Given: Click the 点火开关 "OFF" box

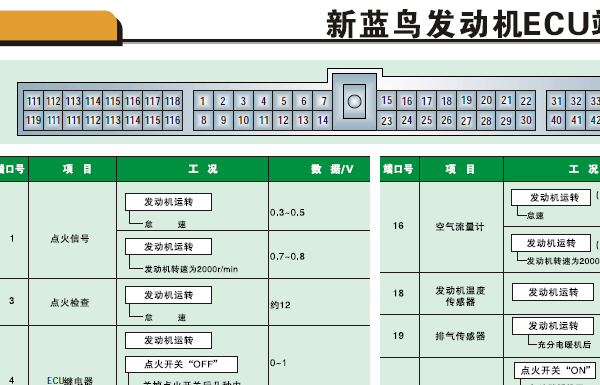Looking at the screenshot, I should (x=181, y=364).
